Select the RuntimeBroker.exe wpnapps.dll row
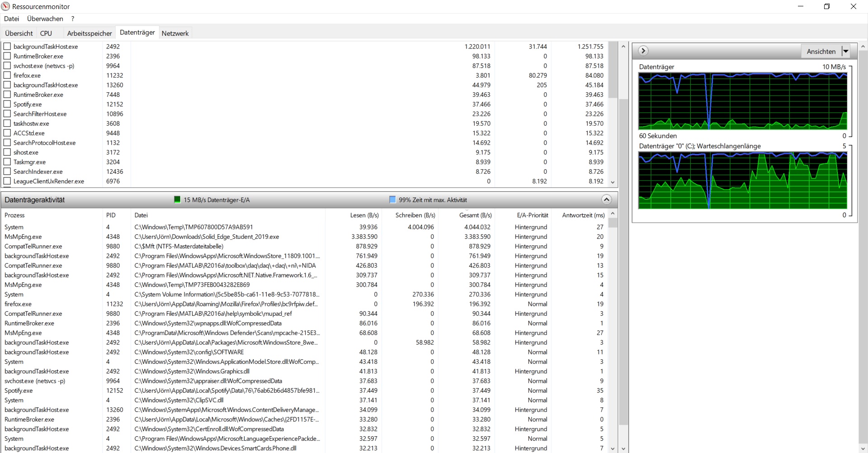This screenshot has width=868, height=453. [x=304, y=323]
